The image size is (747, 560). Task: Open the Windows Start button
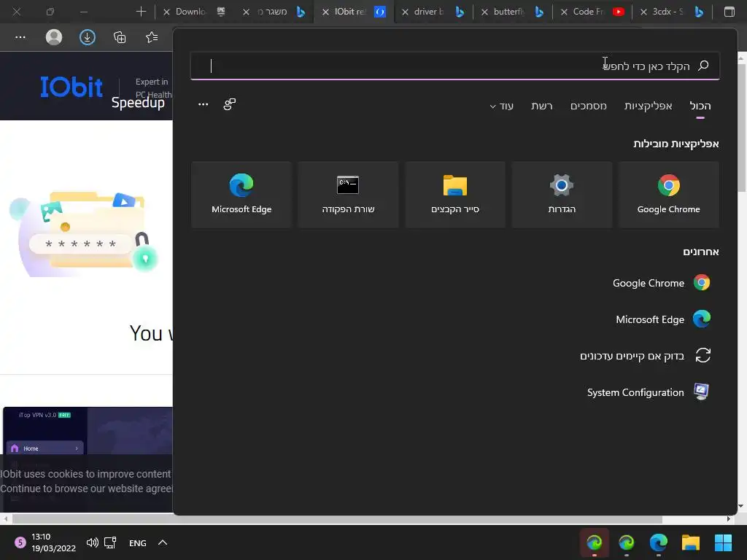(x=723, y=542)
